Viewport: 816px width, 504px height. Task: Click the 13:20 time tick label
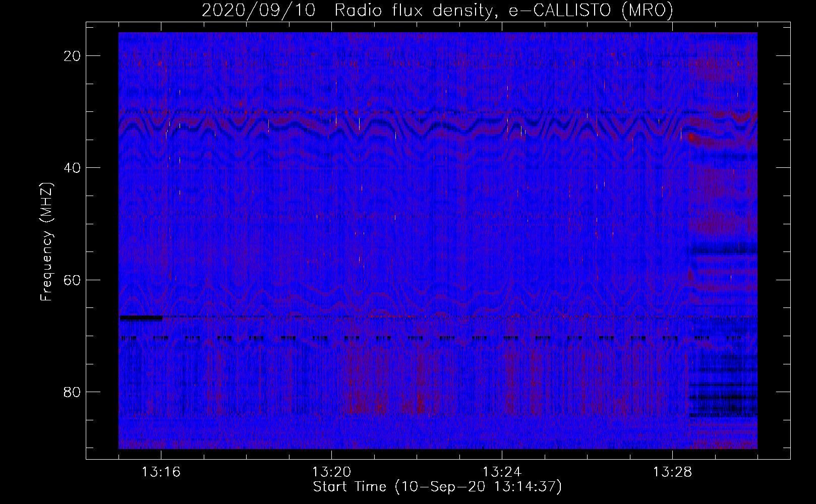pos(331,472)
